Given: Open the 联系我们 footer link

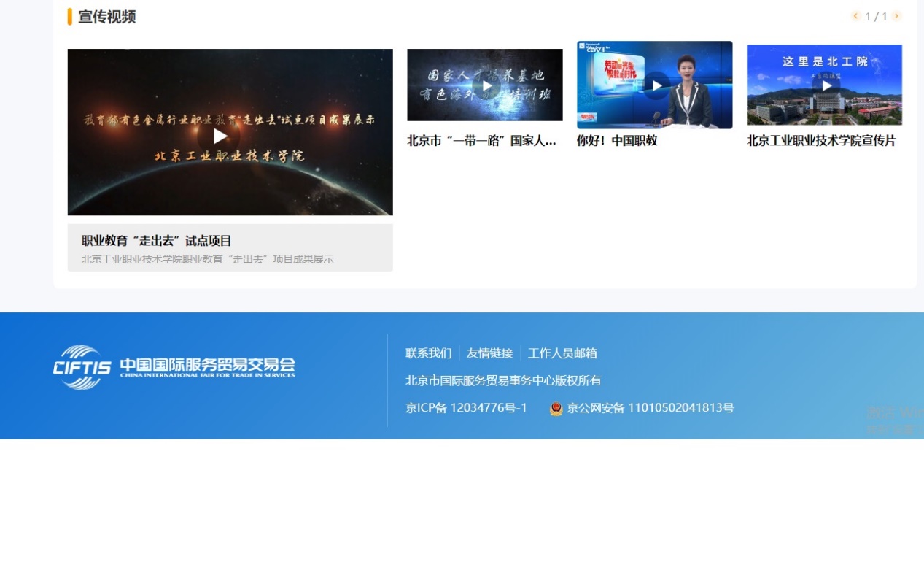Looking at the screenshot, I should click(x=428, y=353).
